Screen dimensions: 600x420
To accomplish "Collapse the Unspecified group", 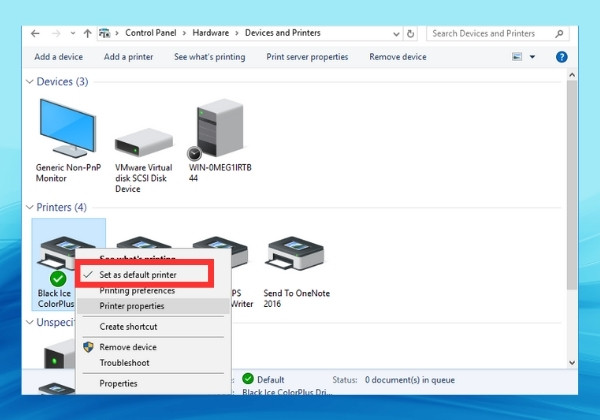I will tap(29, 322).
